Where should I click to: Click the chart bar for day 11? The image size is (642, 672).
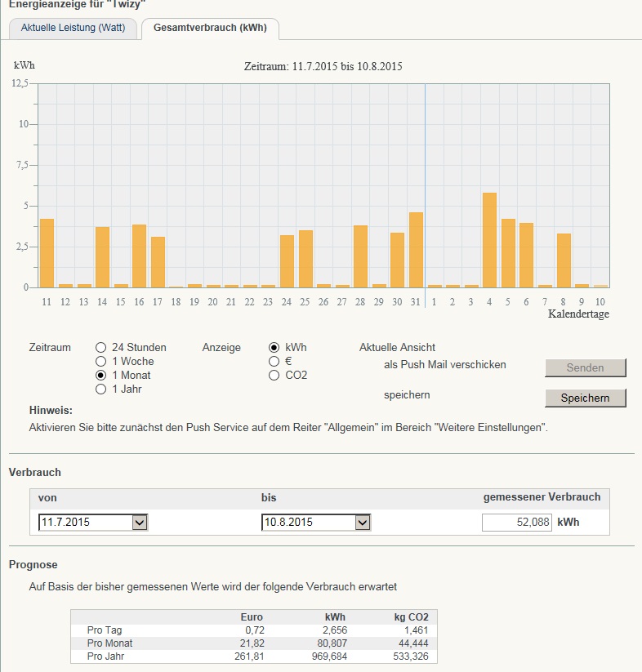[x=47, y=253]
